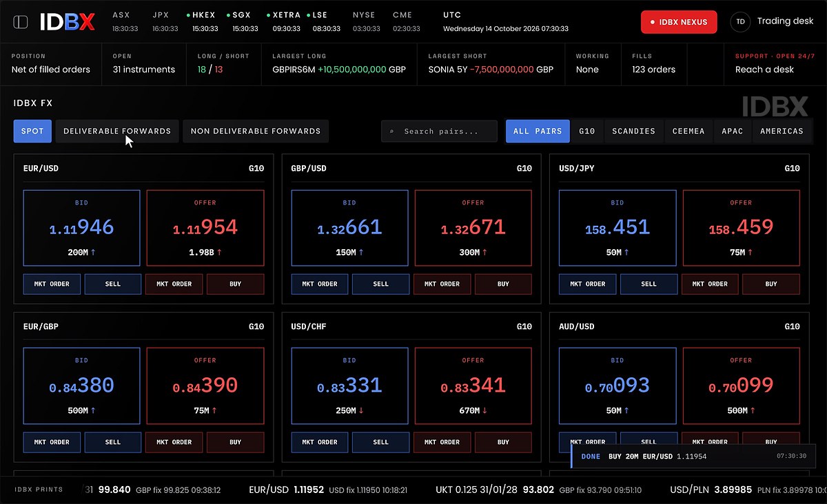Click the HKEX market clock
Viewport: 827px width, 504px height.
[203, 21]
